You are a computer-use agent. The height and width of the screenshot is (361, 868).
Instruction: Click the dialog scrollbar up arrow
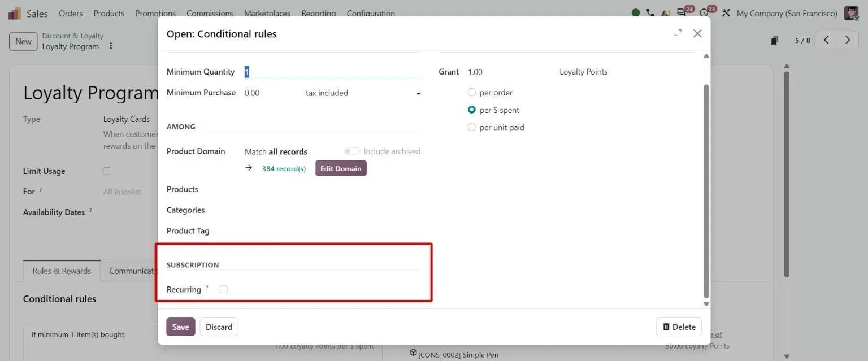pyautogui.click(x=706, y=56)
